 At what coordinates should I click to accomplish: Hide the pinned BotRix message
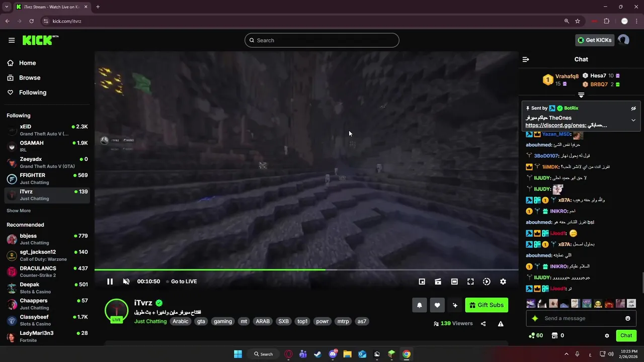point(633,108)
